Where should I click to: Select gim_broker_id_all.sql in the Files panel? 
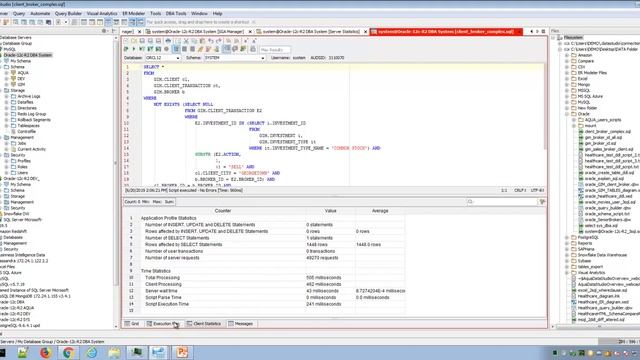pyautogui.click(x=603, y=138)
